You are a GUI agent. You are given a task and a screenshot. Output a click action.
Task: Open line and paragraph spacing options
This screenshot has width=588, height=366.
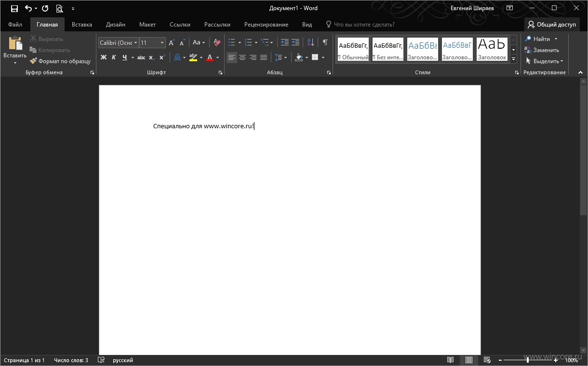tap(280, 57)
